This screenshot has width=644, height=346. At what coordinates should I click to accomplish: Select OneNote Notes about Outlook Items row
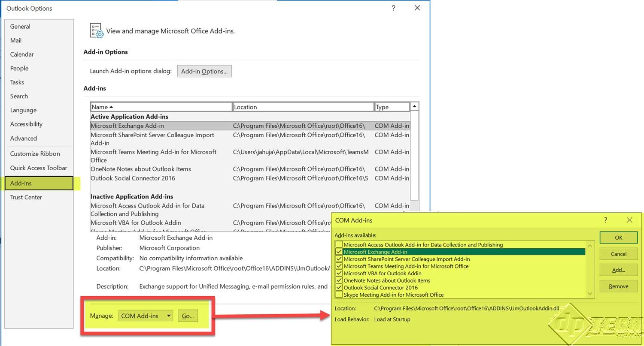point(250,169)
